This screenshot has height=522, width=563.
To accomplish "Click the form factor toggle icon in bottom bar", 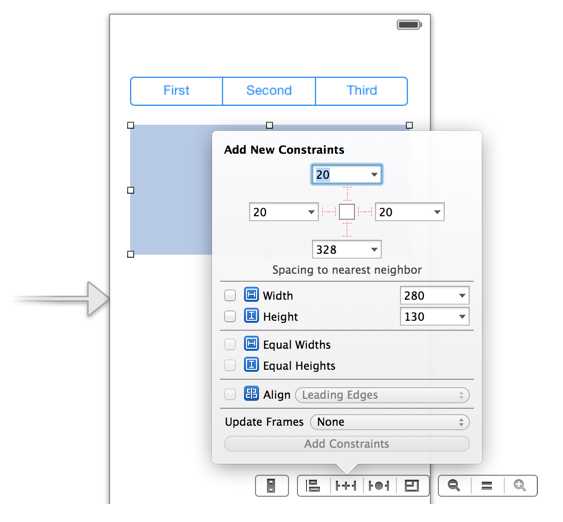I will [272, 486].
